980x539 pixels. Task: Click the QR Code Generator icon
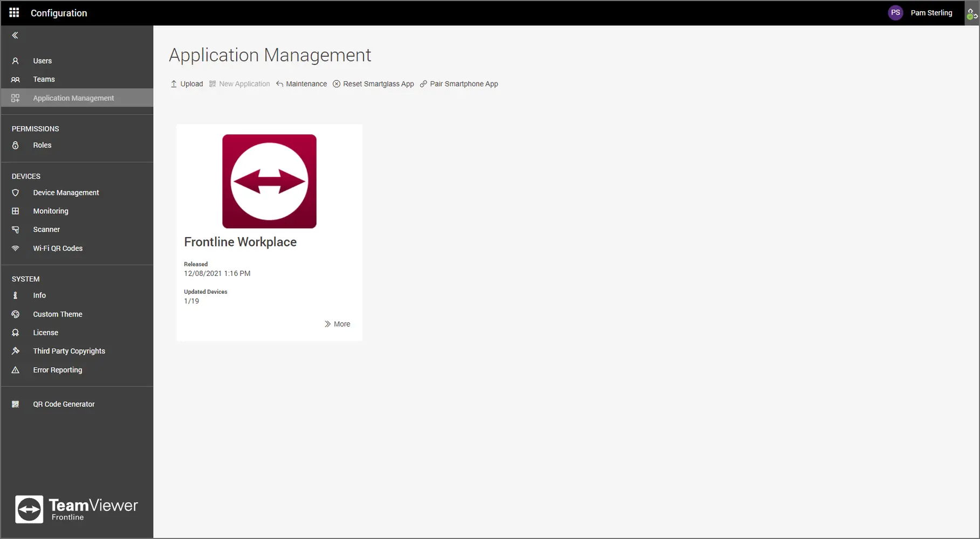click(16, 404)
